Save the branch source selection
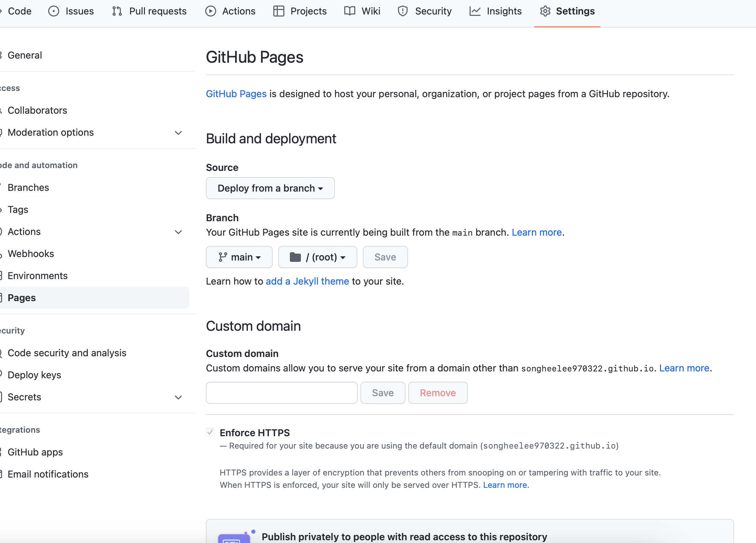756x543 pixels. [x=385, y=257]
